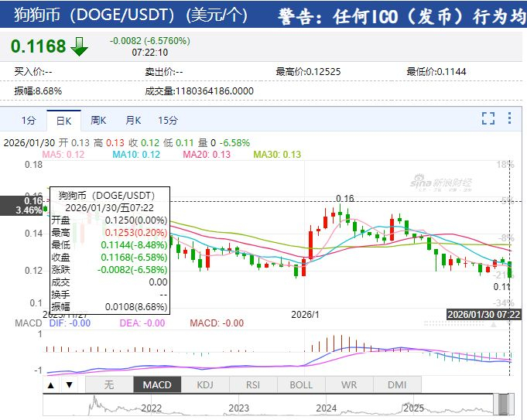This screenshot has width=527, height=420.
Task: Click the MA10: 0.12 legend label
Action: point(136,155)
